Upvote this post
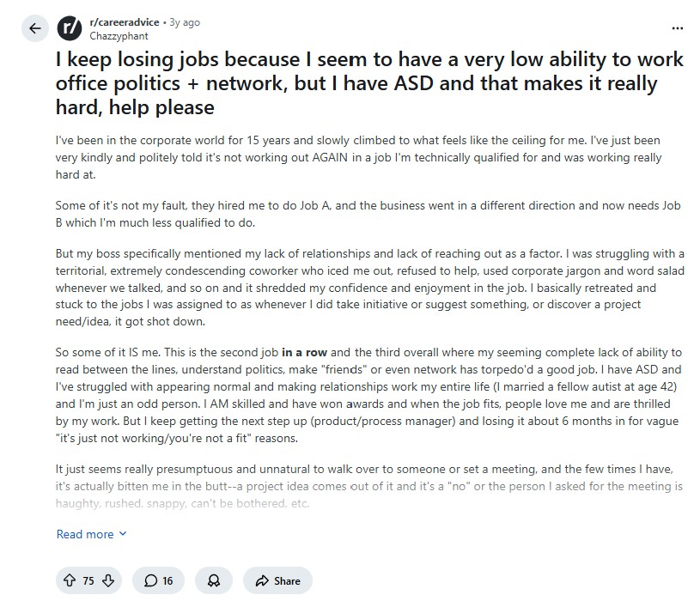Image resolution: width=700 pixels, height=601 pixels. [70, 580]
